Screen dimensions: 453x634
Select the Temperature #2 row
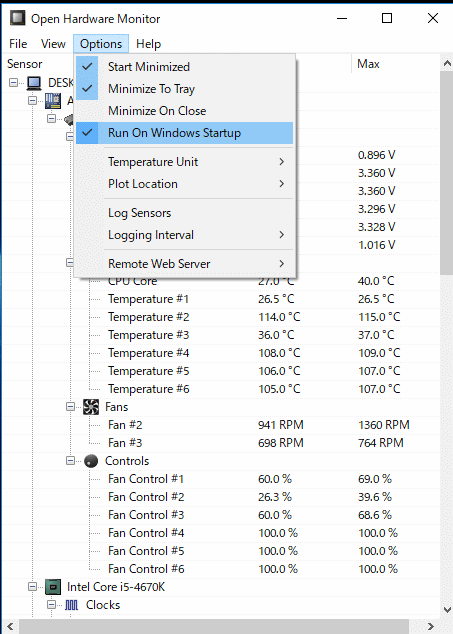tap(221, 317)
